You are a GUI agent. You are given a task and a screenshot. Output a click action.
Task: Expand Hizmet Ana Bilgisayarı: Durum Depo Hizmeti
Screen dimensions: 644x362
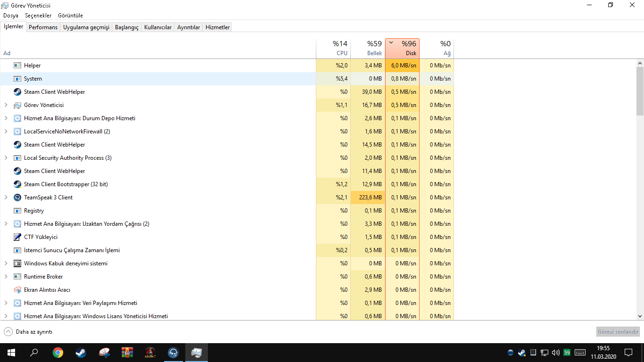click(x=6, y=118)
